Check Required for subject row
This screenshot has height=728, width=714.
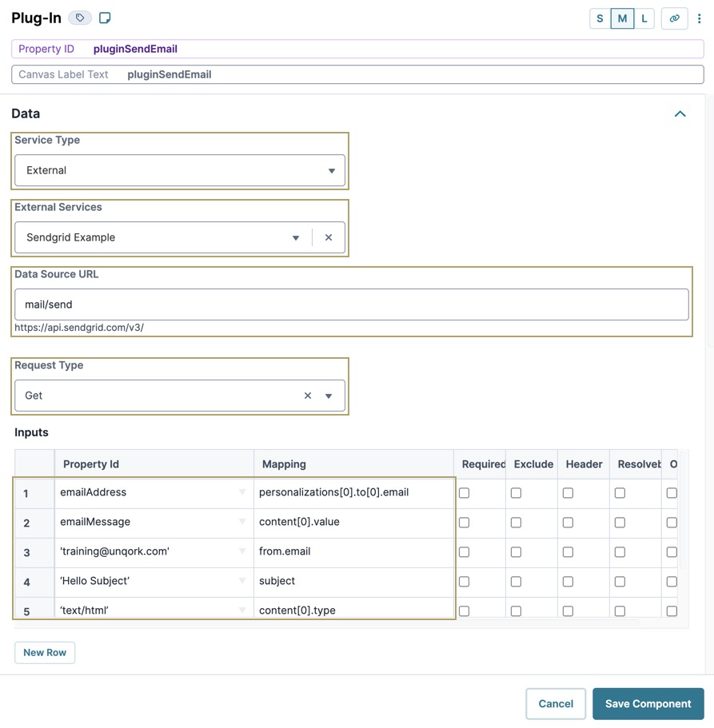click(464, 582)
